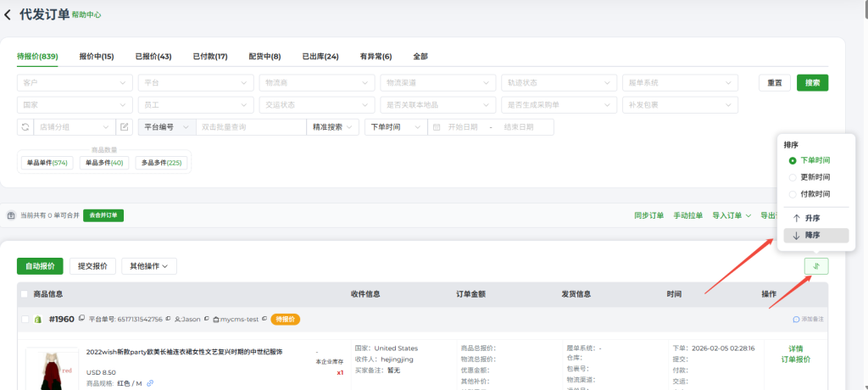This screenshot has width=868, height=390.
Task: Copy order number #1960 using its copy icon
Action: click(x=81, y=320)
